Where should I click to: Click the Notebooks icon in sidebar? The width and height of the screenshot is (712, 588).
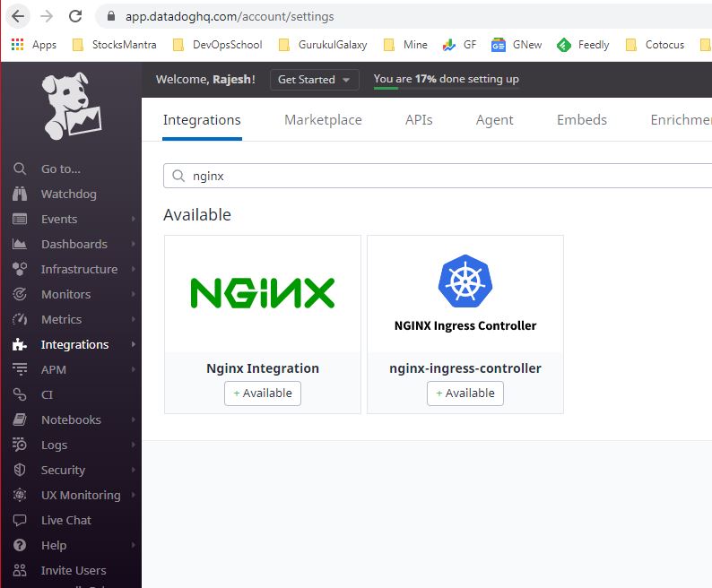coord(21,419)
